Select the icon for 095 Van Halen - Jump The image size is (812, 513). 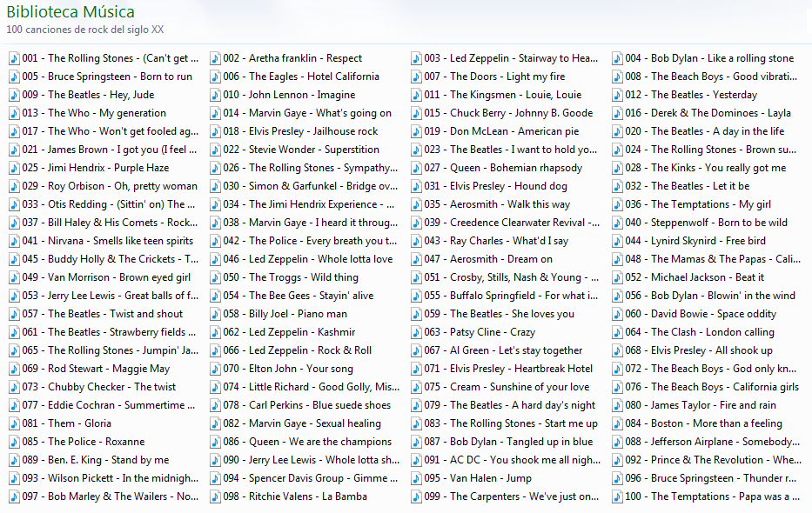click(x=416, y=479)
